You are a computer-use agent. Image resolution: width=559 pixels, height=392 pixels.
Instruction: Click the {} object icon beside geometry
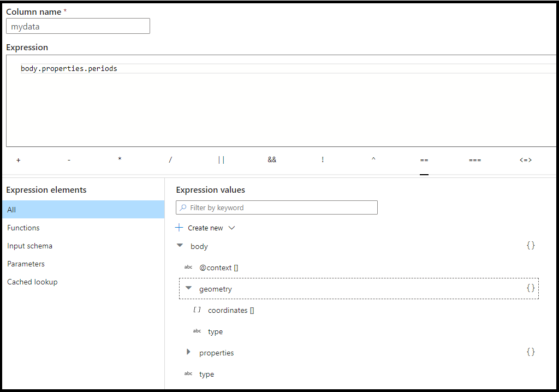[530, 288]
